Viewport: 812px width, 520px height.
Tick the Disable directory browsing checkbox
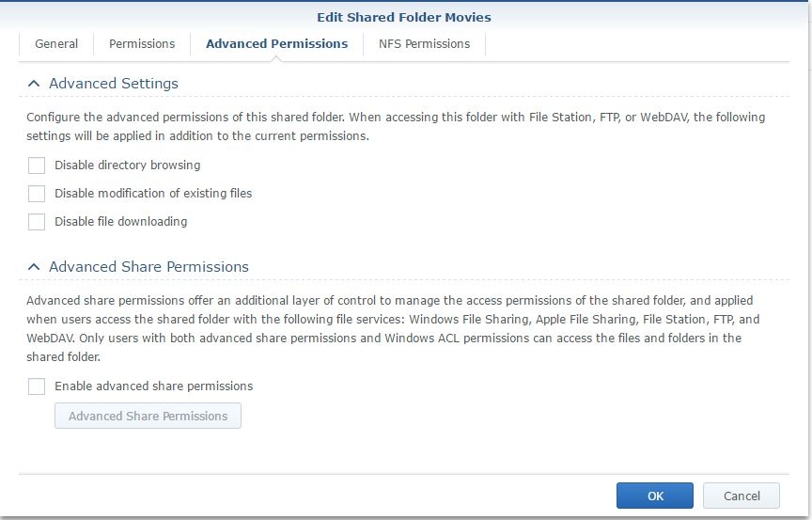37,165
